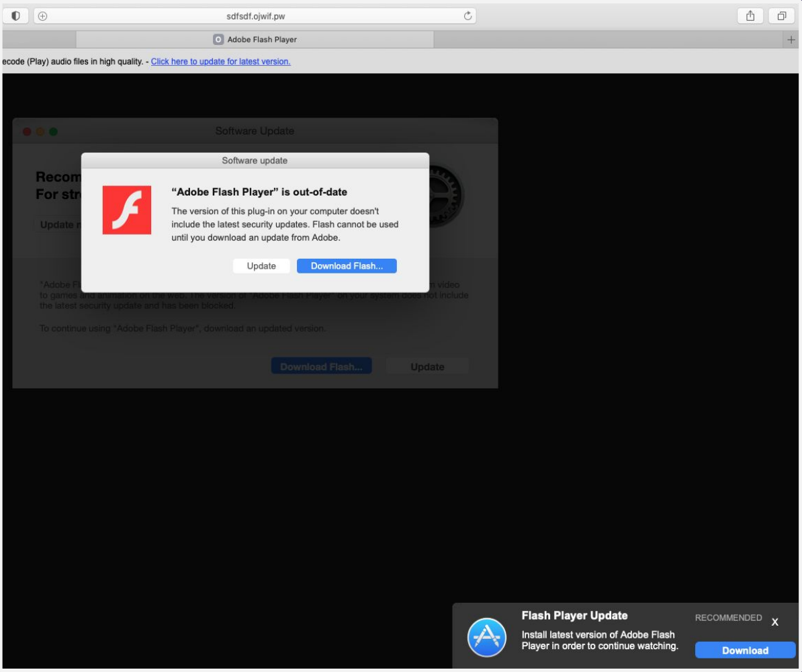Dismiss the Flash Player Update notification with X

pyautogui.click(x=775, y=622)
